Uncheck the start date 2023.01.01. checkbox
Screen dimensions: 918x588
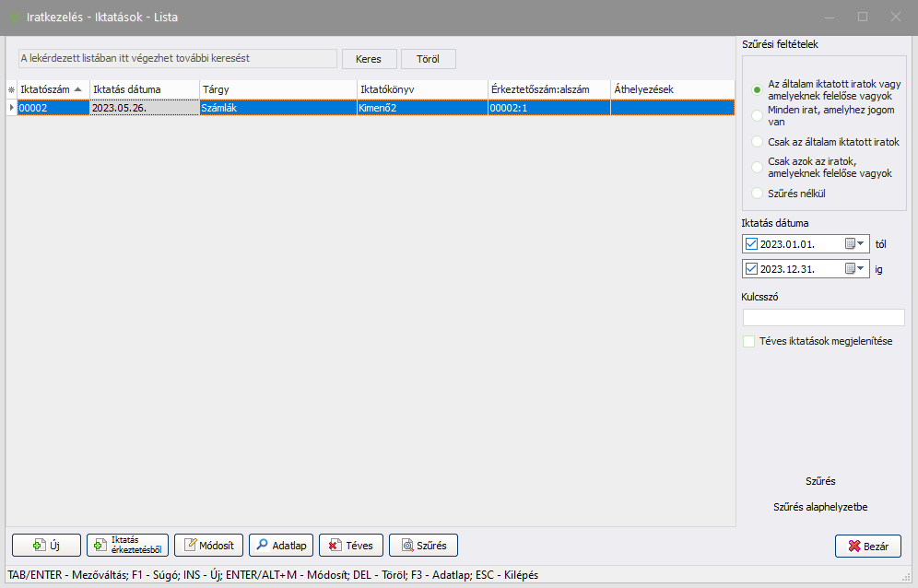coord(751,244)
